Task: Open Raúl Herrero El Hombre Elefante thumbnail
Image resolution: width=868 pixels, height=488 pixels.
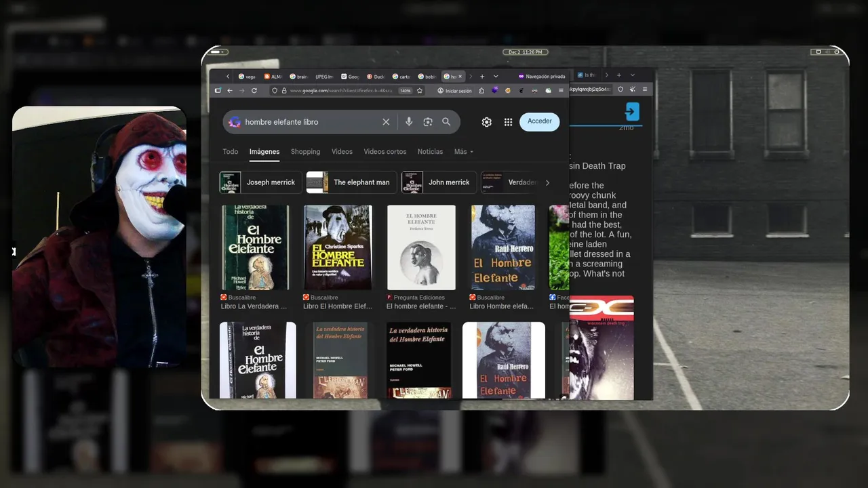Action: coord(503,247)
